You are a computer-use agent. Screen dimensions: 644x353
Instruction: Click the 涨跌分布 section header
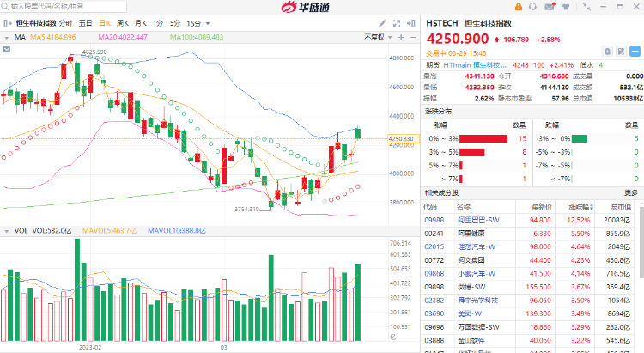pos(438,112)
